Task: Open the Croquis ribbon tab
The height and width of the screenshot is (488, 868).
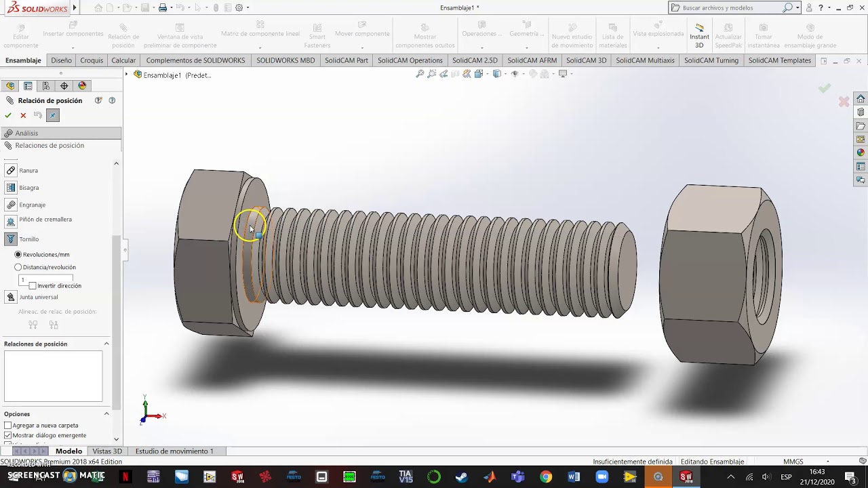Action: [x=92, y=60]
